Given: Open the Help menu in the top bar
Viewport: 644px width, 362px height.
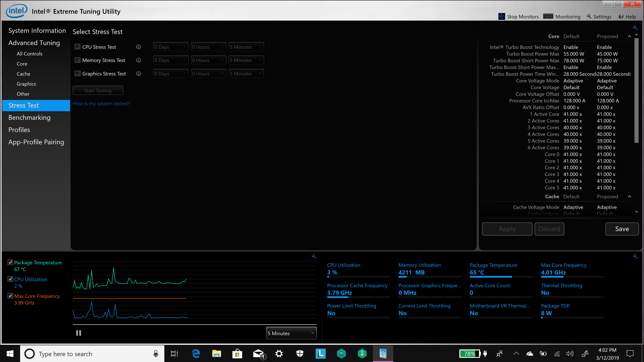Looking at the screenshot, I should [x=627, y=16].
